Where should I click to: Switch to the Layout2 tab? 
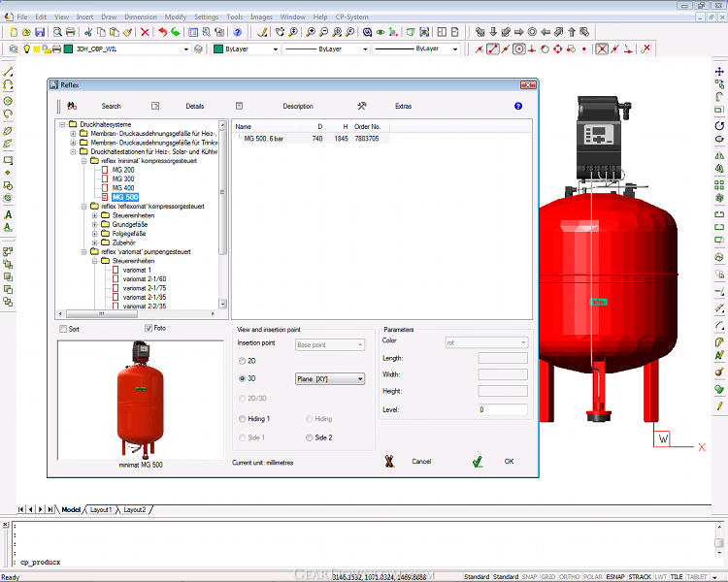point(135,509)
